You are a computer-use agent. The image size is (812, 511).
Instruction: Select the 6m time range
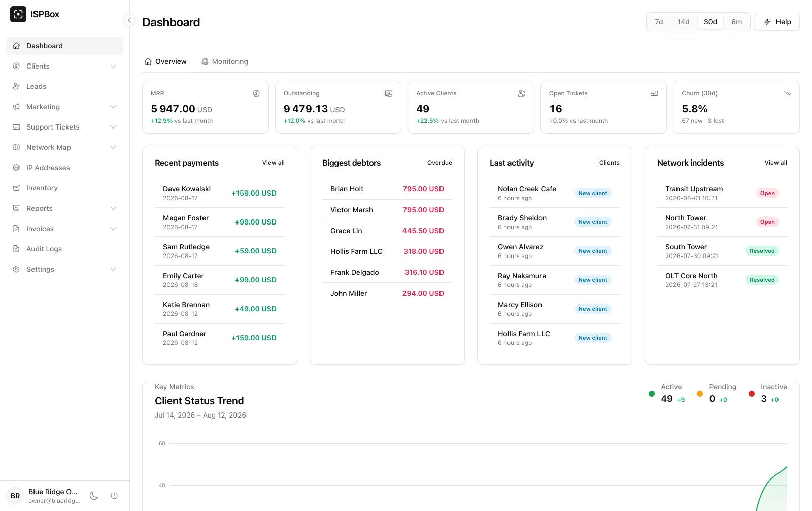[x=736, y=22]
